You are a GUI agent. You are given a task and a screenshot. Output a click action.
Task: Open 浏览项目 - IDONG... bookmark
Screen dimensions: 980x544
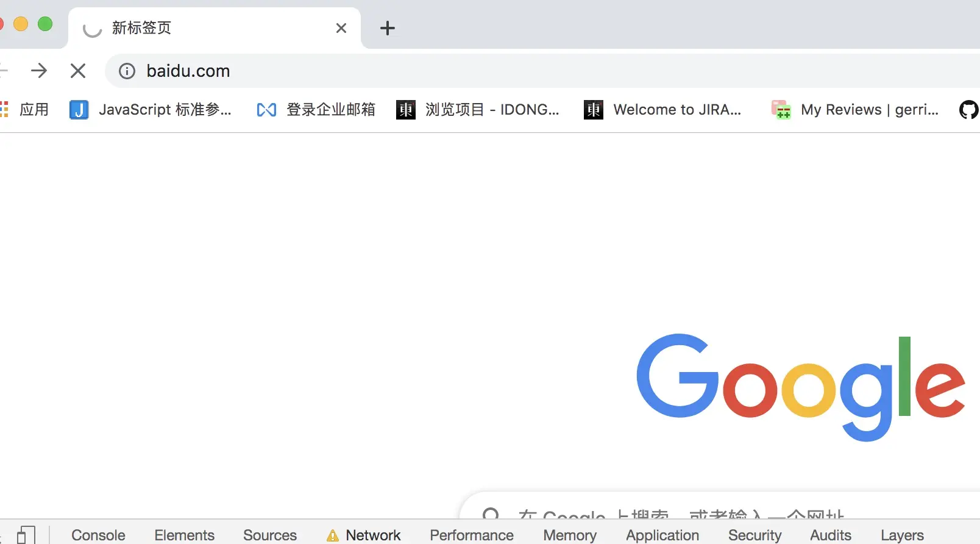click(x=478, y=110)
